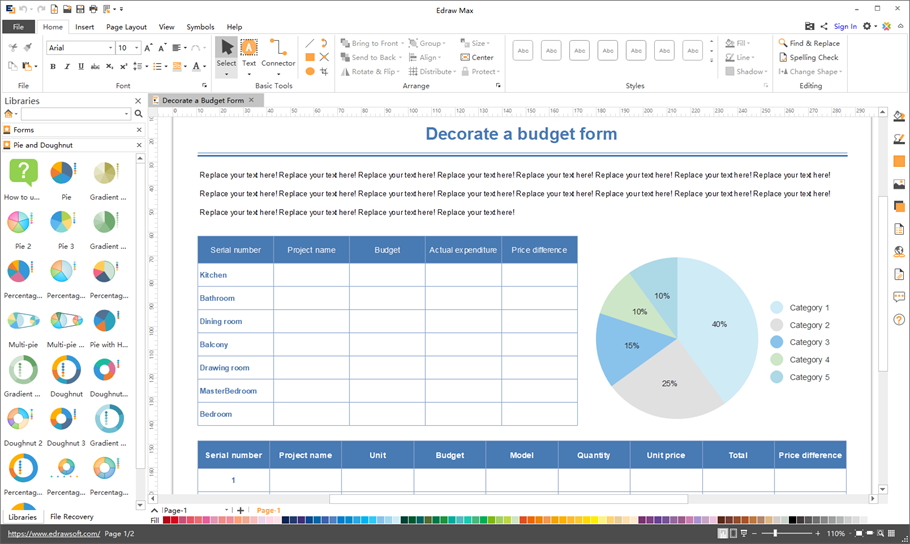
Task: Open the help question mark panel icon
Action: pos(898,320)
